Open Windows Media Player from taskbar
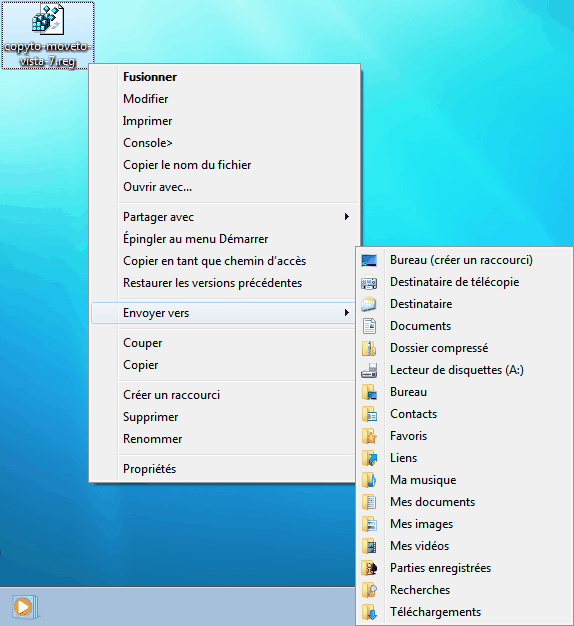Image resolution: width=574 pixels, height=626 pixels. (x=25, y=607)
